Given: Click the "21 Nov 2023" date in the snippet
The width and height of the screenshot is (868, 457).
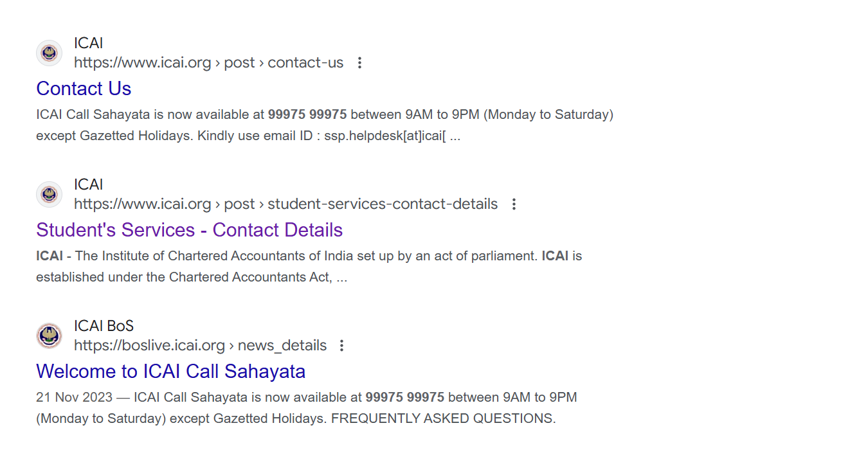Looking at the screenshot, I should [74, 397].
